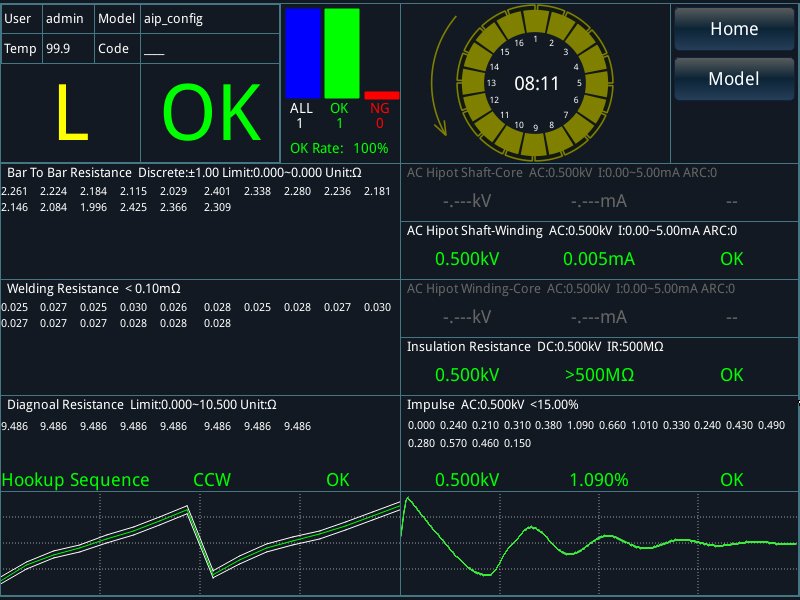Click the Shaft-Winding OK result
Screen dimensions: 800x600
click(732, 259)
